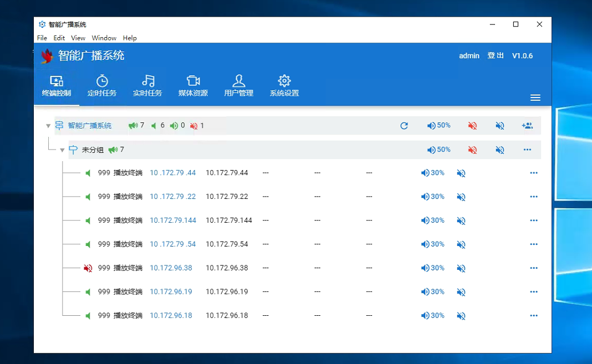Adjust 30% volume for 10.172.79.44
The width and height of the screenshot is (592, 364).
[x=433, y=173]
